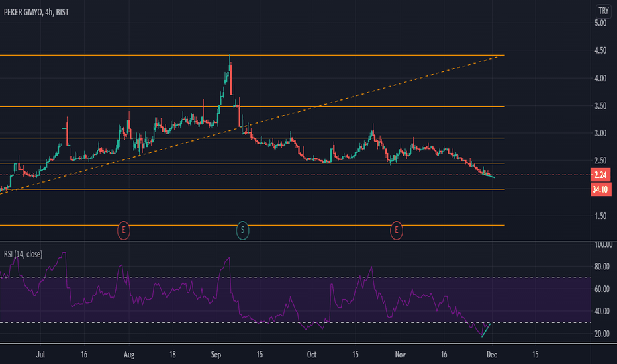The height and width of the screenshot is (364, 617).
Task: Click the Sep date label
Action: tap(216, 355)
